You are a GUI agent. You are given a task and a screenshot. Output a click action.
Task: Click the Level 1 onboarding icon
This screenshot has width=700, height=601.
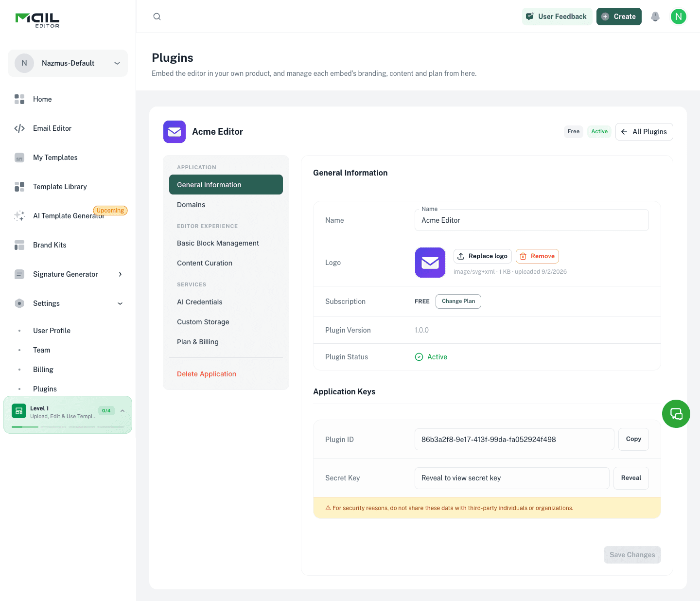(x=19, y=411)
